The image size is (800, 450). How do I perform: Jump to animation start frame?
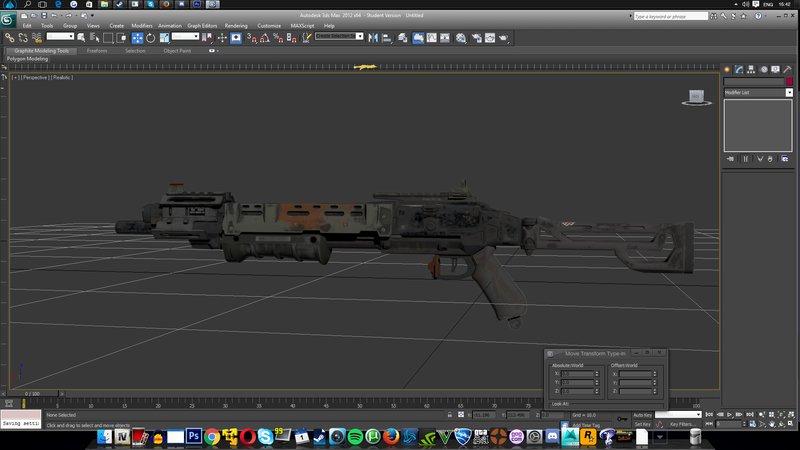point(709,415)
